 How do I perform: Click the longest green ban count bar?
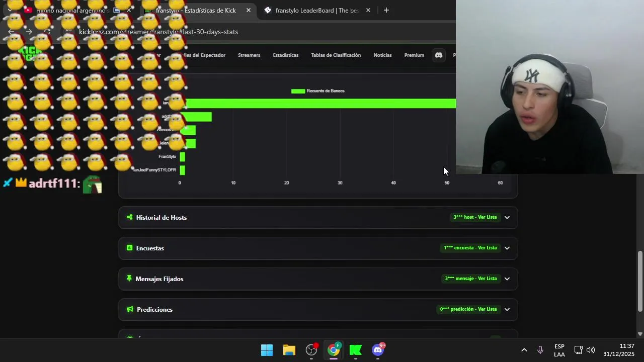(320, 104)
